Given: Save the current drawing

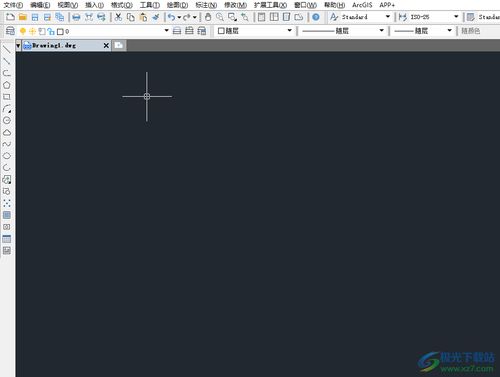Looking at the screenshot, I should point(35,17).
